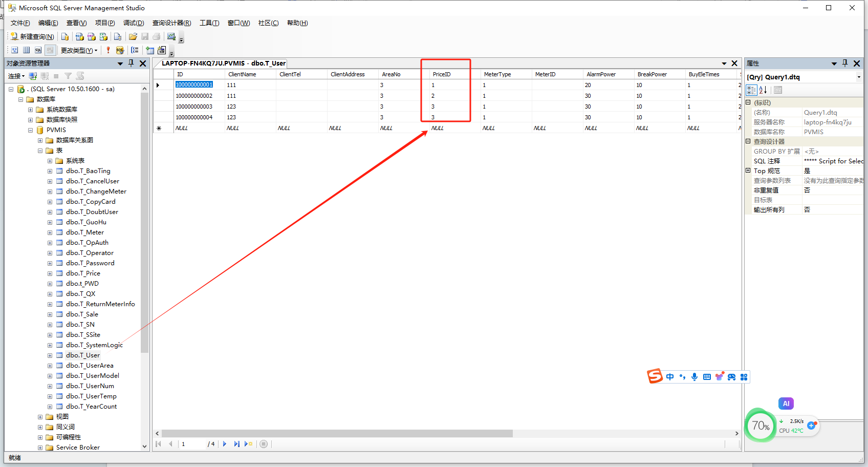Click the Connect Object Explorer icon
This screenshot has width=868, height=467.
coord(33,76)
